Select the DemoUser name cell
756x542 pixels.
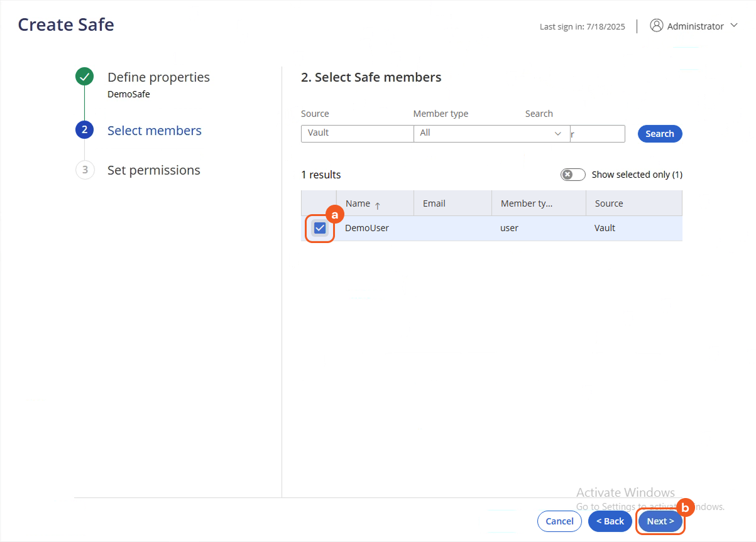tap(367, 228)
